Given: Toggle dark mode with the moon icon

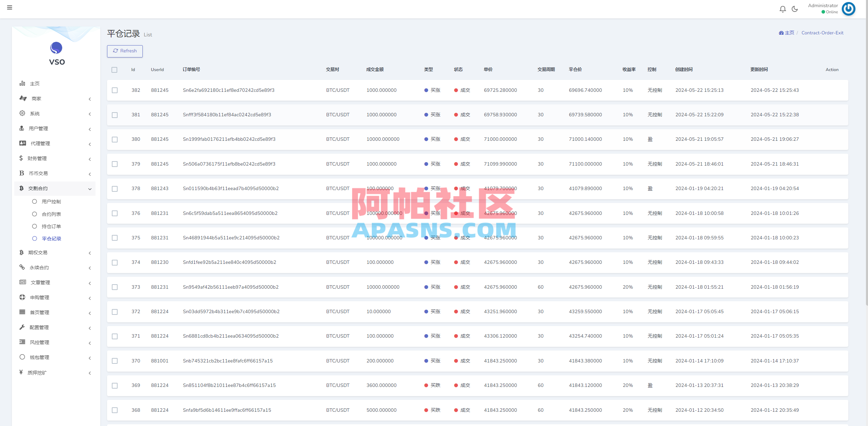Looking at the screenshot, I should [795, 9].
